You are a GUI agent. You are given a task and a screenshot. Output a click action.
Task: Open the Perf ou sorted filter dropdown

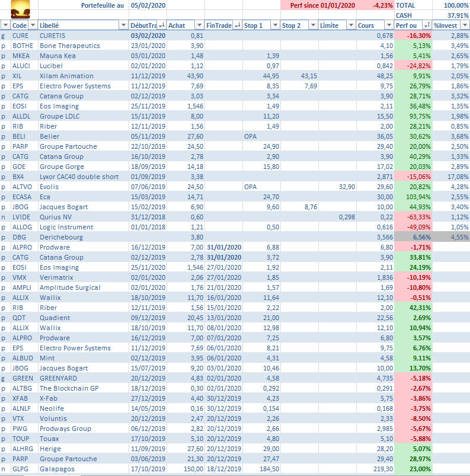point(427,25)
